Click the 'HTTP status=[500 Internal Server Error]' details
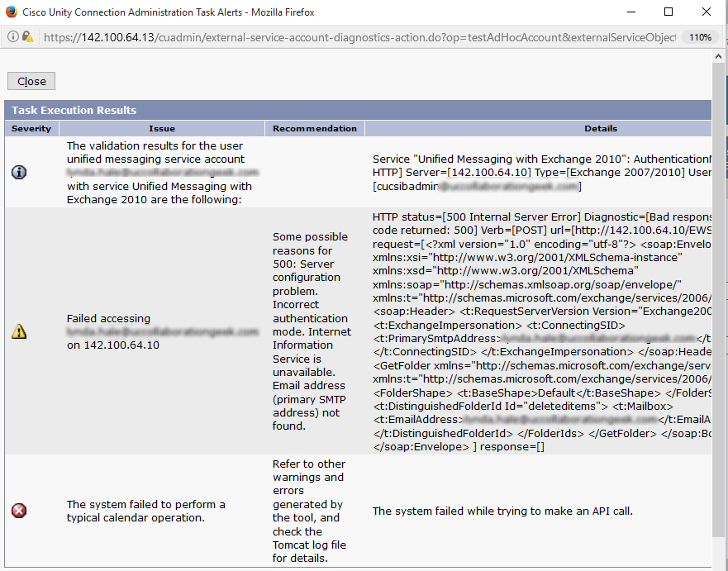The width and height of the screenshot is (728, 571). point(542,331)
